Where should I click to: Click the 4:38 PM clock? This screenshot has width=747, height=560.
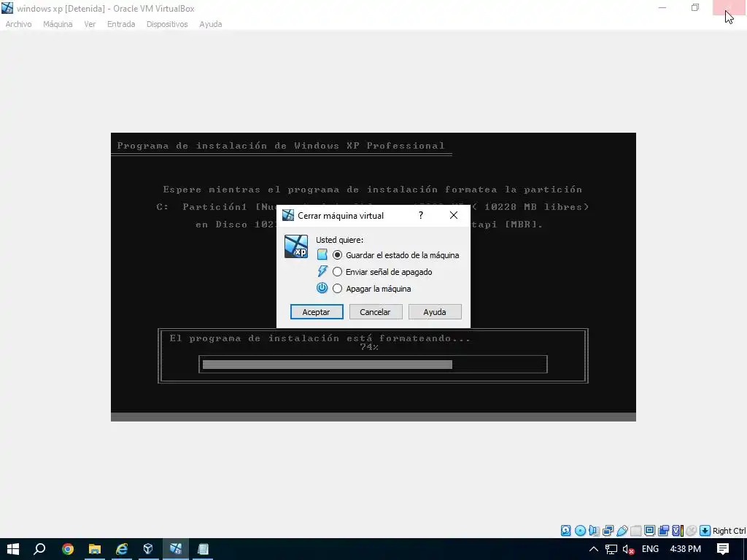[686, 549]
